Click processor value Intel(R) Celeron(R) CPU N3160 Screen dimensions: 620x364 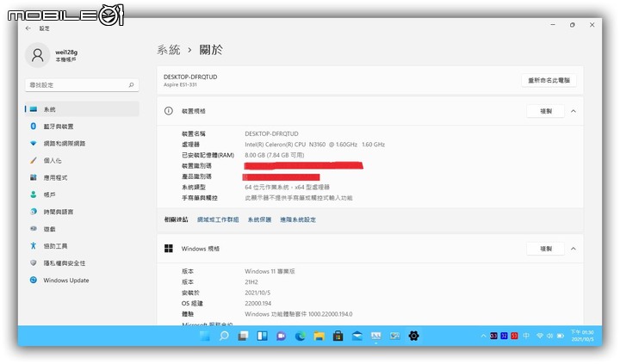coord(315,145)
